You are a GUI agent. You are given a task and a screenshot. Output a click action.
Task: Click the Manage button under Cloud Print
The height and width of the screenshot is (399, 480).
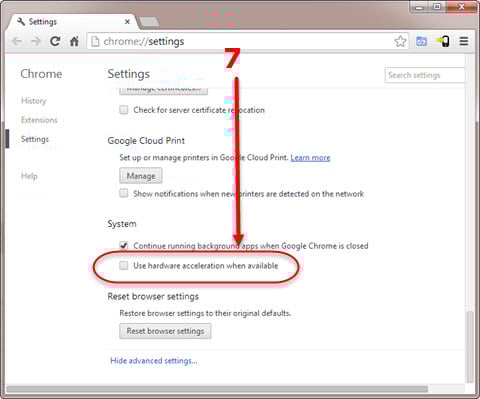141,176
